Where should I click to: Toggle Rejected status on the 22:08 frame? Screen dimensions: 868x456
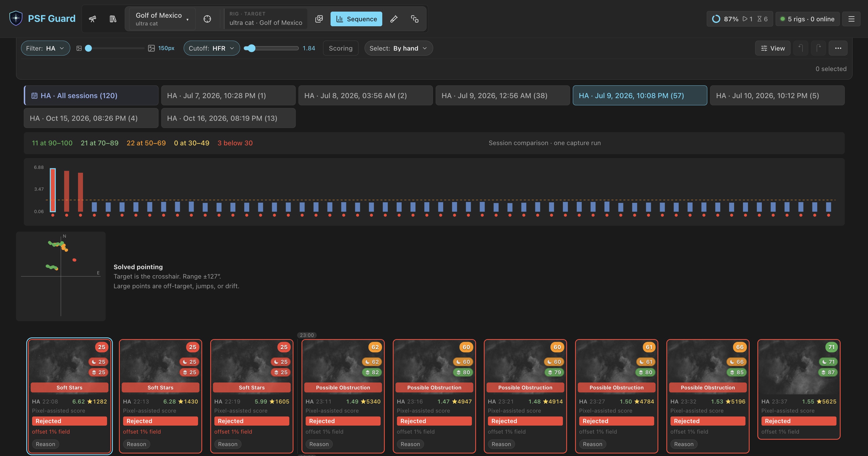pyautogui.click(x=69, y=421)
